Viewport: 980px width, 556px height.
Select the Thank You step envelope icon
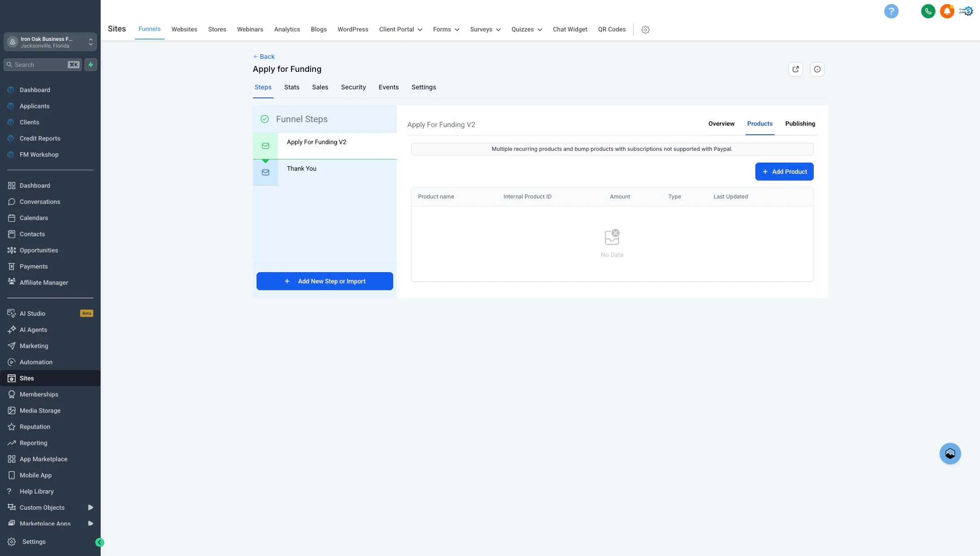click(x=266, y=172)
